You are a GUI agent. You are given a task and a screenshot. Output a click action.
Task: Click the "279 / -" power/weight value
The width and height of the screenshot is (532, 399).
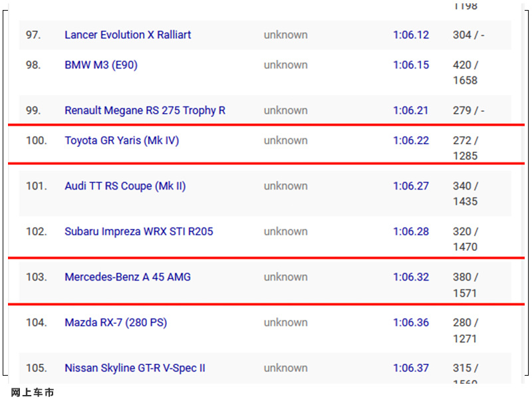coord(469,110)
